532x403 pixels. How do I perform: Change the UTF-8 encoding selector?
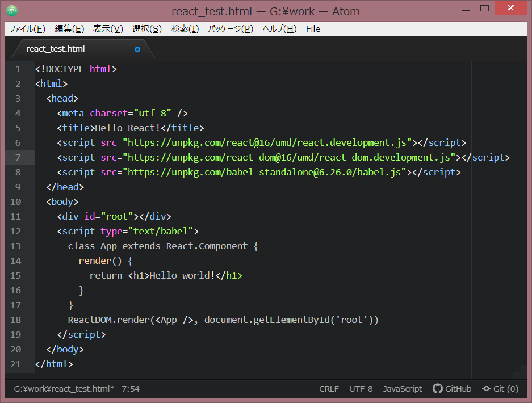[x=361, y=389]
